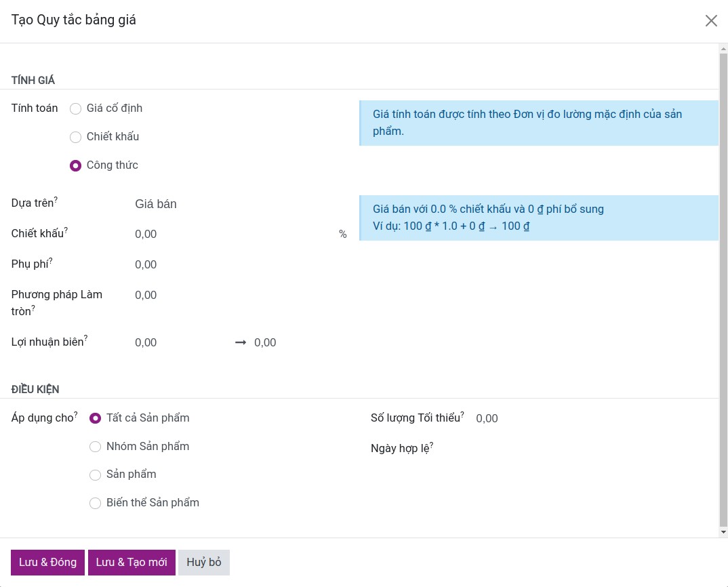The width and height of the screenshot is (728, 587).
Task: Click the Số lượng Tối thiểu field
Action: 590,419
